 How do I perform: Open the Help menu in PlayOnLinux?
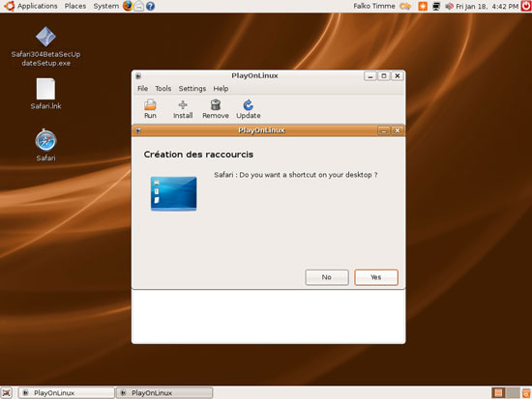tap(221, 89)
